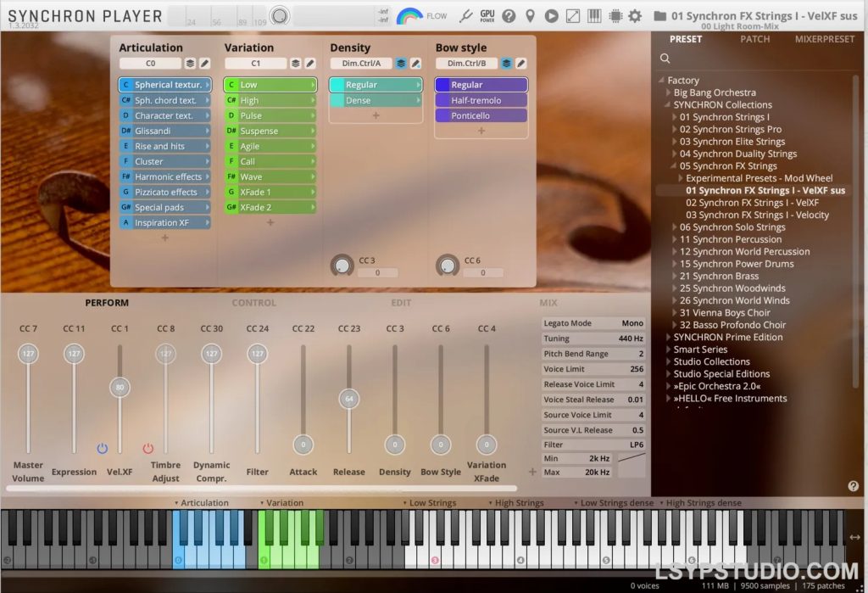Click the play demo icon in toolbar
This screenshot has height=593, width=868.
pyautogui.click(x=552, y=15)
